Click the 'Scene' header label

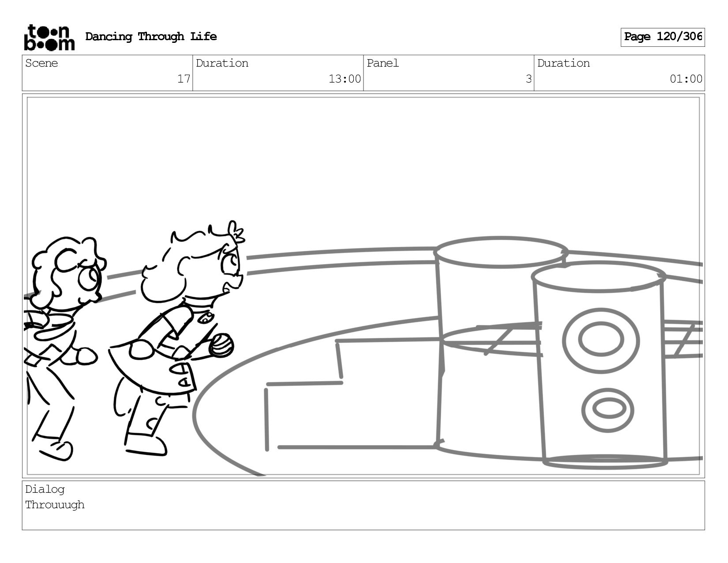click(41, 63)
